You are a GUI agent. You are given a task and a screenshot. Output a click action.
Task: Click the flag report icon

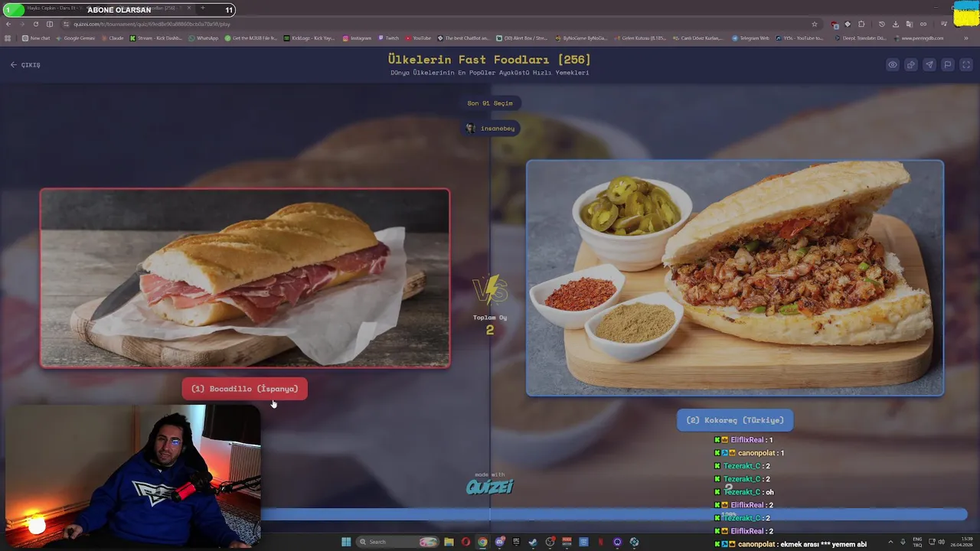coord(948,65)
